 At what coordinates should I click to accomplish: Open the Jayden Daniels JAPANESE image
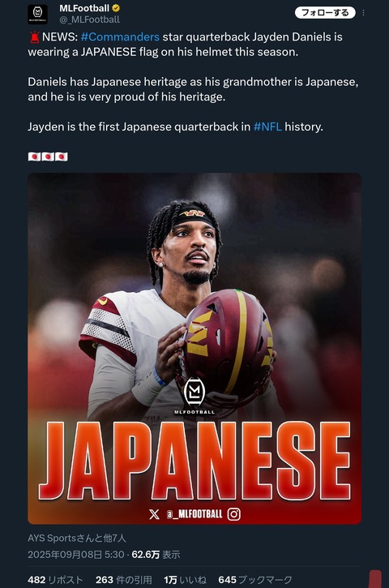point(194,349)
